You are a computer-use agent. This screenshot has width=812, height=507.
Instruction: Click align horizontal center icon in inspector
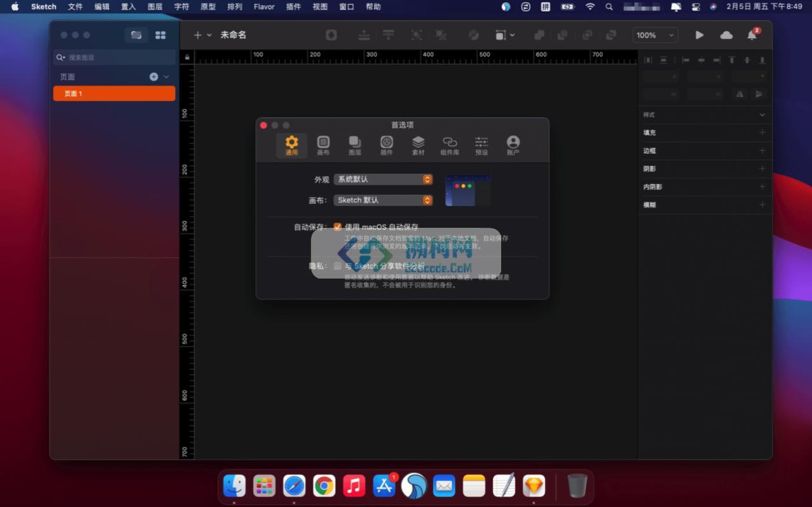701,60
